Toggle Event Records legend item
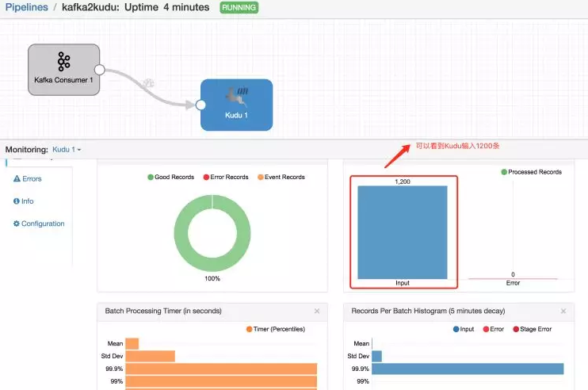Screen dimensions: 588x390 tap(281, 177)
